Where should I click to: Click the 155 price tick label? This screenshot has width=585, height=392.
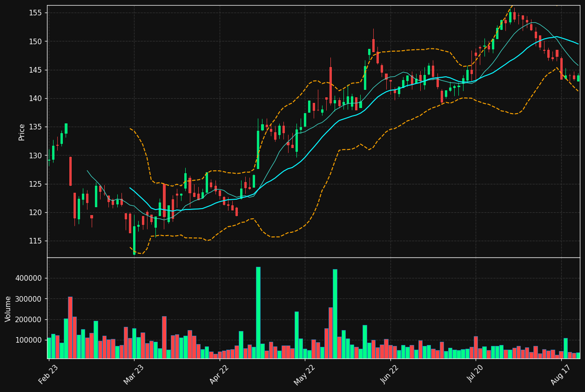[35, 13]
